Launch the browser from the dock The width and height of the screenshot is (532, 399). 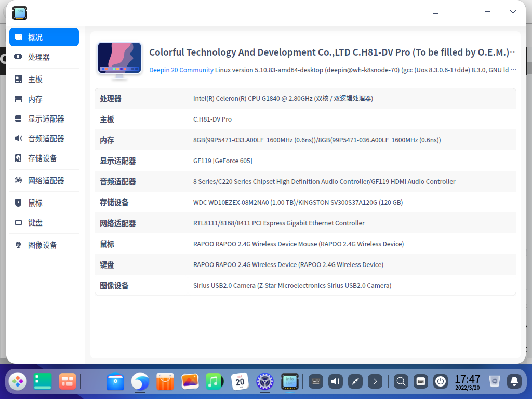140,381
